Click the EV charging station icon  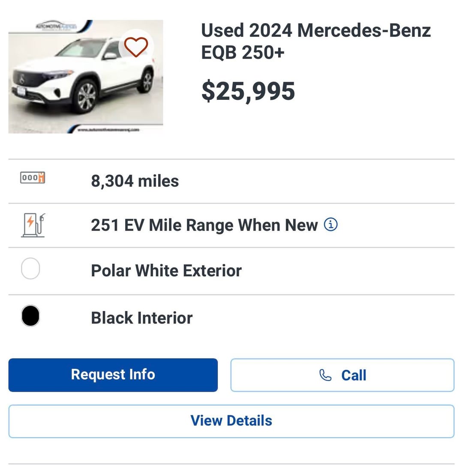point(33,225)
